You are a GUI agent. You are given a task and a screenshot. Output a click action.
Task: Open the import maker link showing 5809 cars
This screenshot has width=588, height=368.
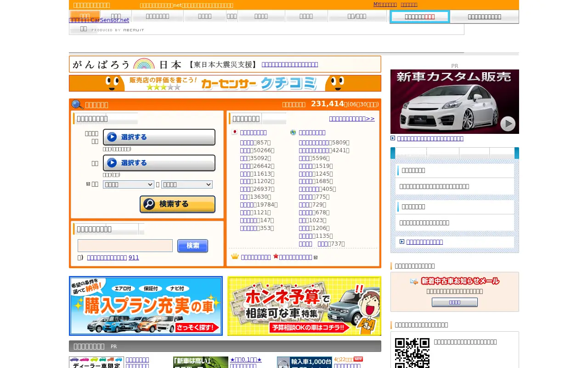tap(314, 143)
